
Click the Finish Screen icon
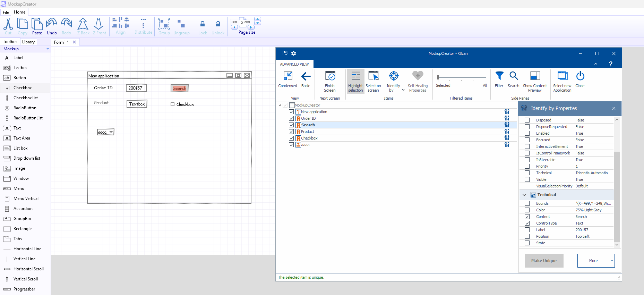point(329,76)
